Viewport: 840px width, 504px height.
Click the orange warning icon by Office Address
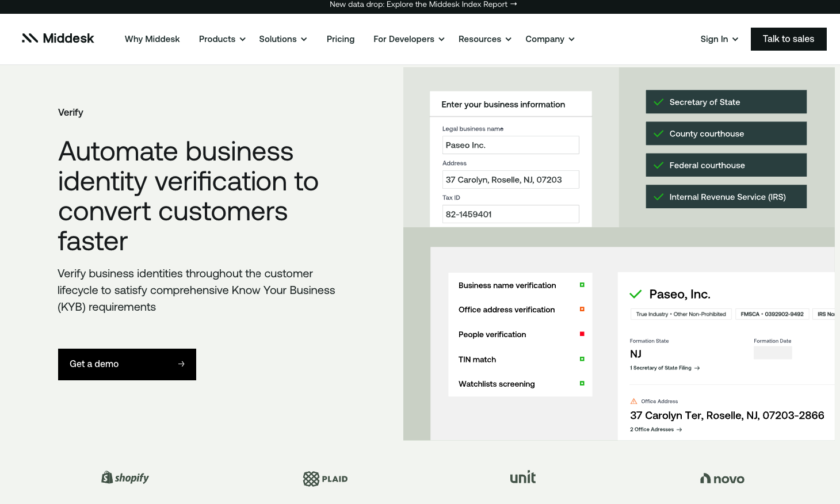click(634, 401)
